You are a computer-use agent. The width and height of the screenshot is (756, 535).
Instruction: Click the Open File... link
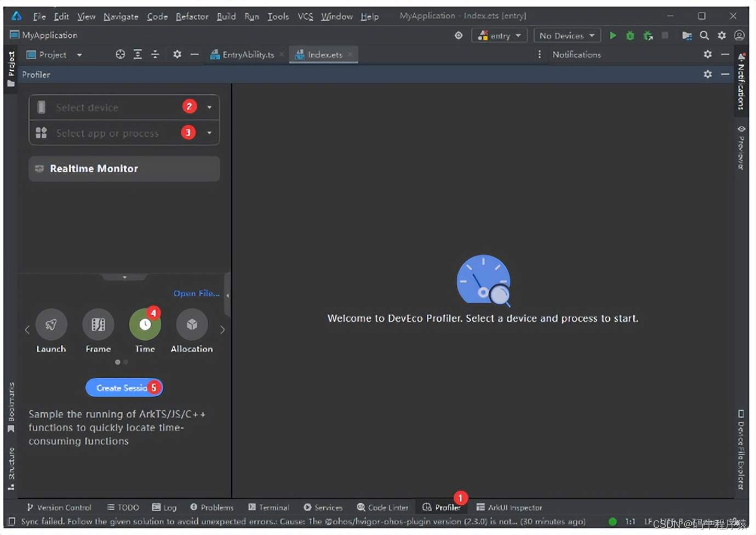click(x=197, y=293)
